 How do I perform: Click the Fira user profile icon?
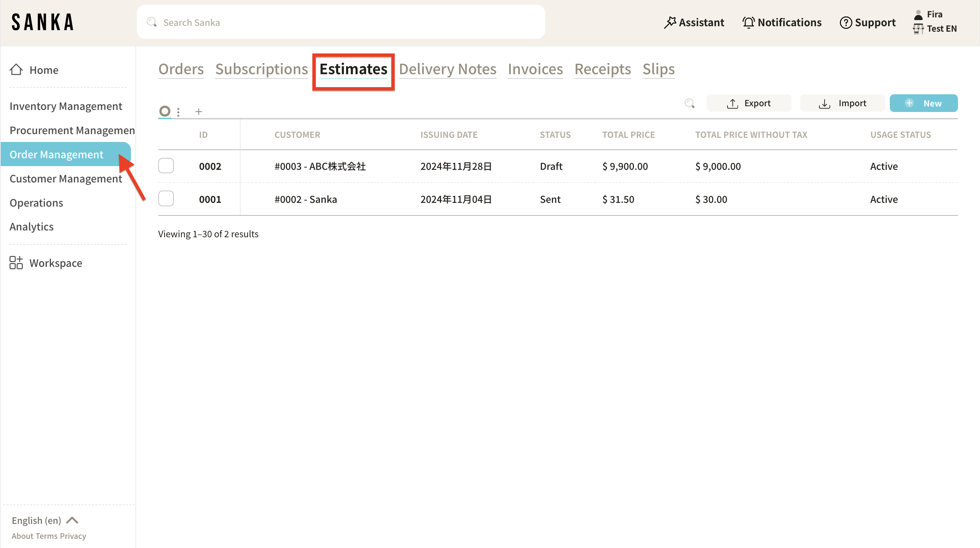pos(918,14)
